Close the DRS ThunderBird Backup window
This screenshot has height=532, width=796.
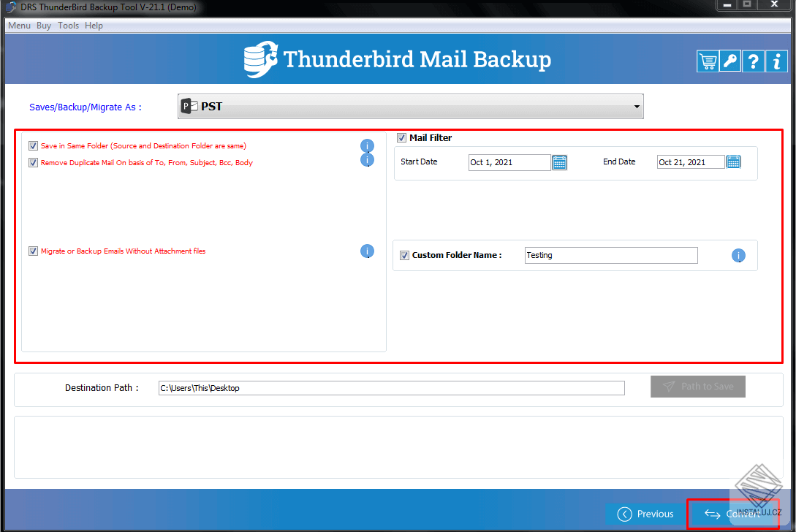point(774,4)
